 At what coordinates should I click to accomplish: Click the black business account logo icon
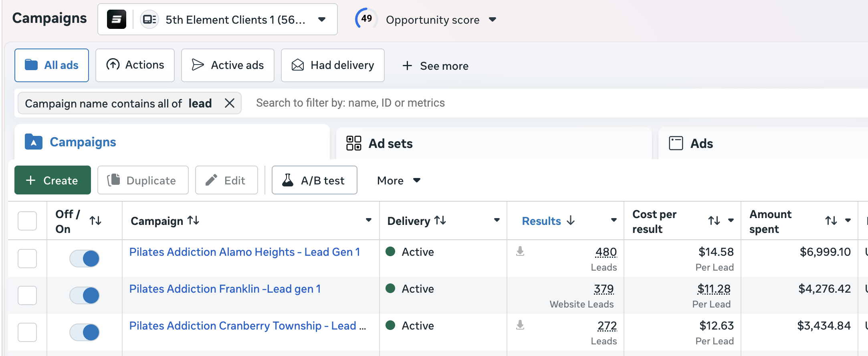(x=117, y=19)
